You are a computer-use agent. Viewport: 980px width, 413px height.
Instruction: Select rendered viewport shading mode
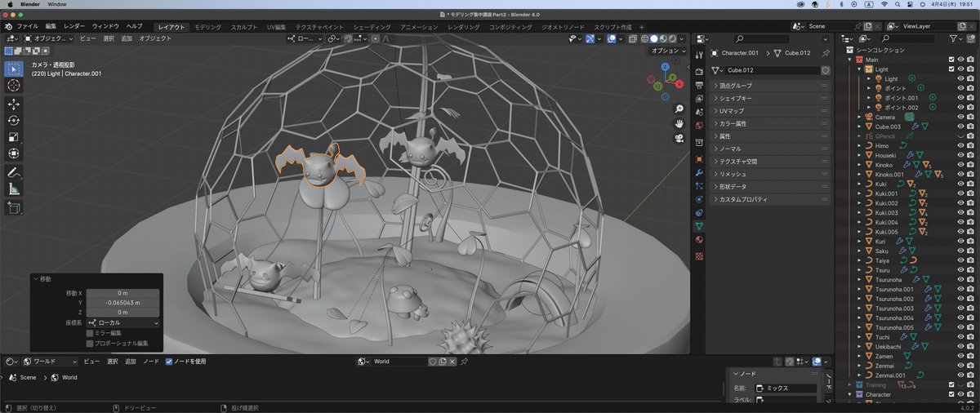click(x=671, y=38)
